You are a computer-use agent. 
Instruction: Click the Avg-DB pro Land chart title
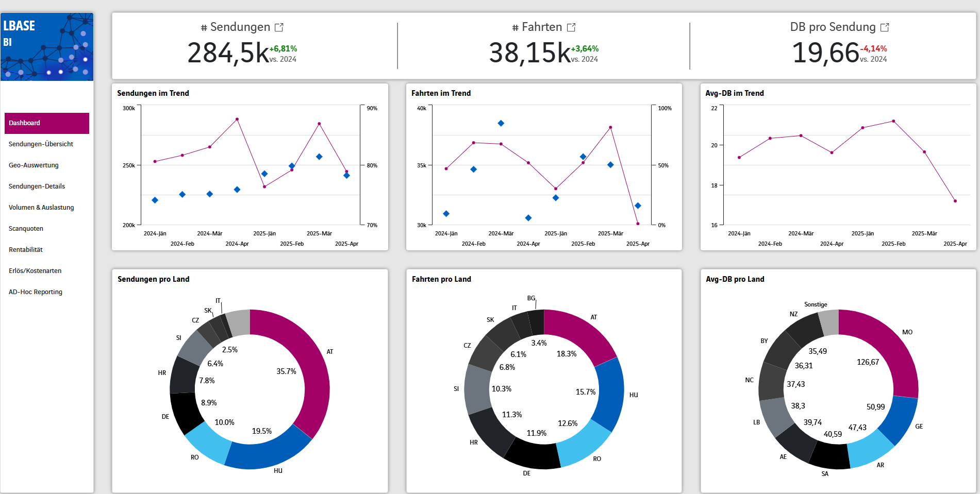click(x=735, y=279)
